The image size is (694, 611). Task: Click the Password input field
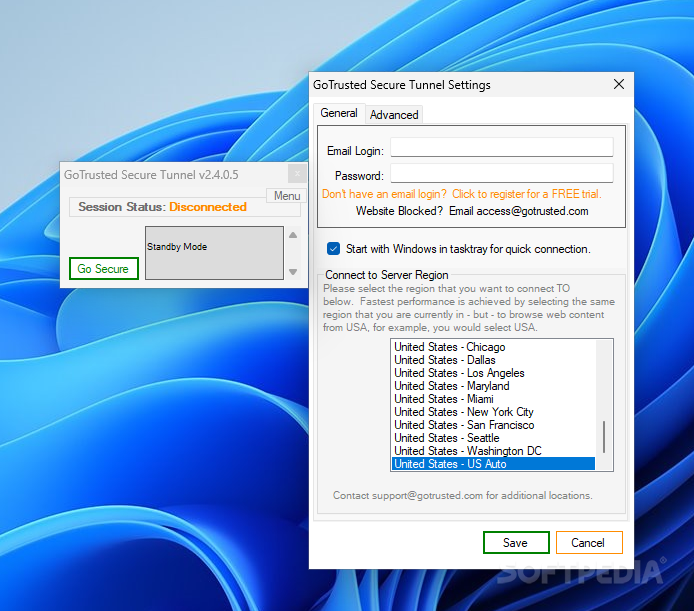coord(501,173)
